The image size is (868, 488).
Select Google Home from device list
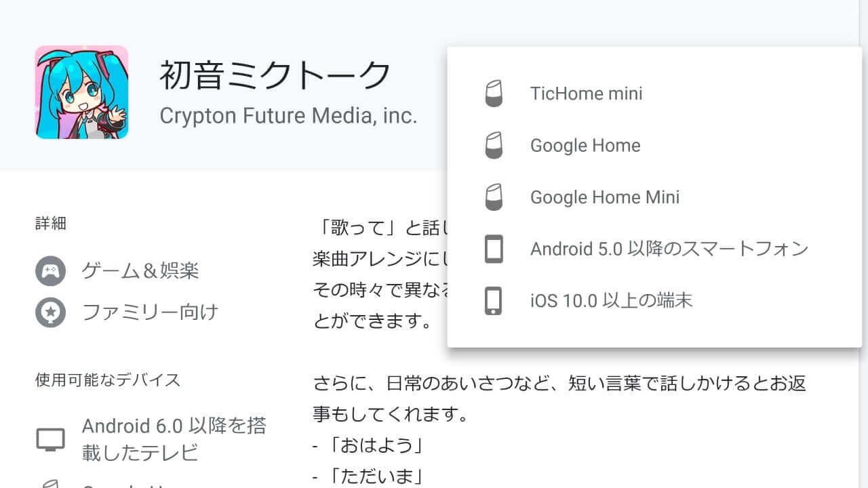(585, 146)
